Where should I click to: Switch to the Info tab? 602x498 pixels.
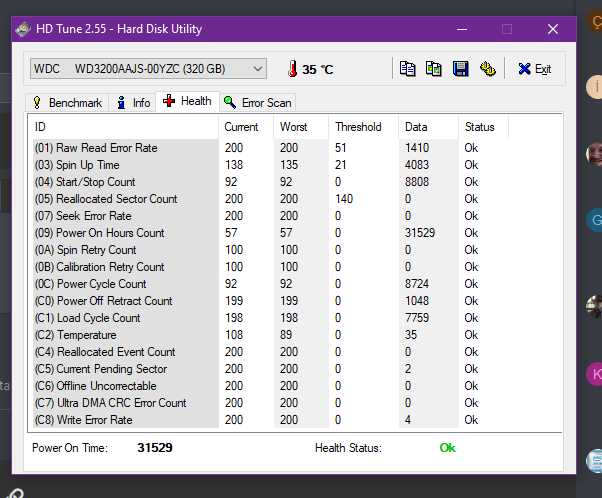(132, 103)
